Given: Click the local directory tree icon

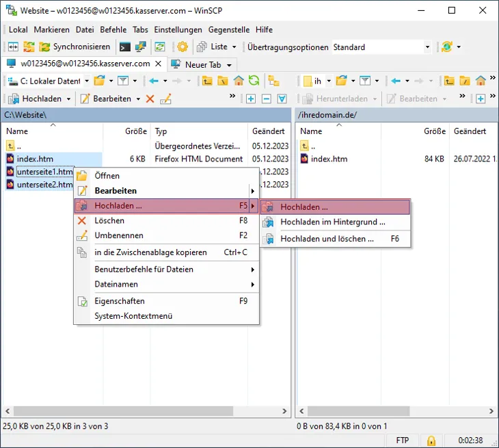Looking at the screenshot, I should pos(273,81).
